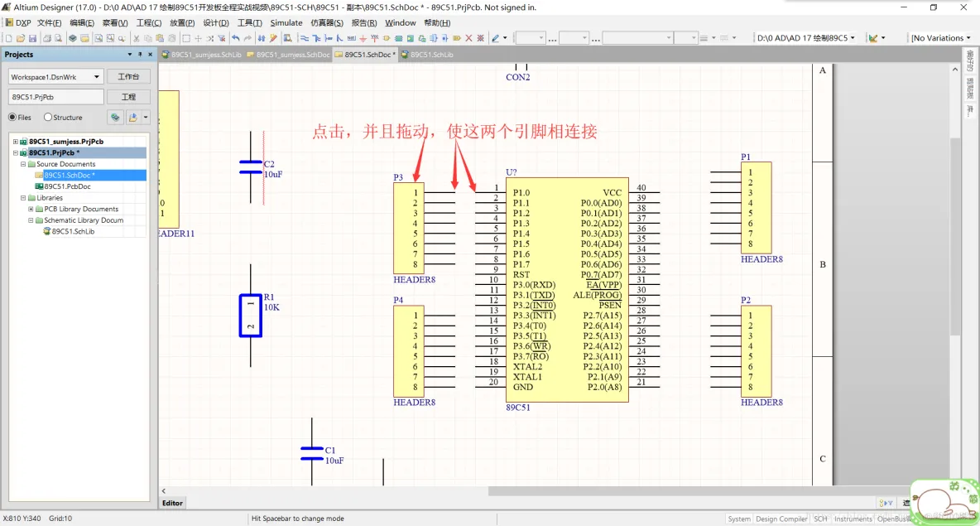This screenshot has width=980, height=526.
Task: Switch to the 89C51.SchLib document tab
Action: [427, 55]
